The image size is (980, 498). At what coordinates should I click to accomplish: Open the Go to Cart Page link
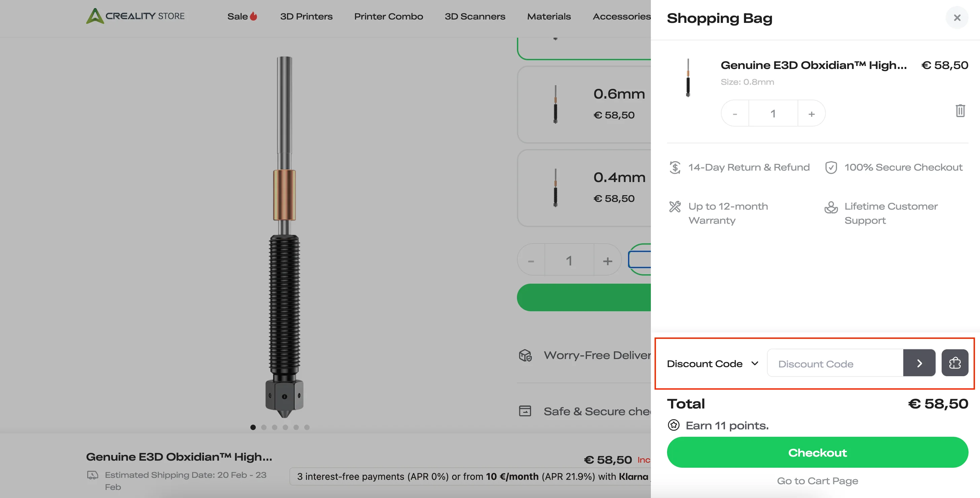pyautogui.click(x=817, y=481)
